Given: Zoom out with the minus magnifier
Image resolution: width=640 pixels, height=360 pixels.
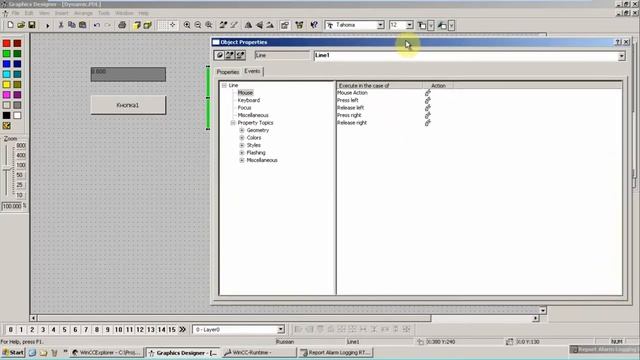Looking at the screenshot, I should point(198,25).
